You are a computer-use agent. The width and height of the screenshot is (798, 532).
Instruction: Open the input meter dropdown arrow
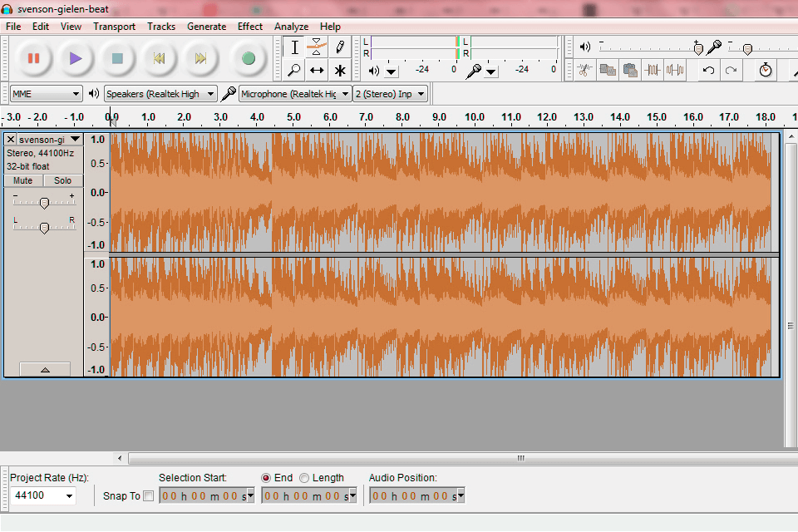[x=490, y=71]
